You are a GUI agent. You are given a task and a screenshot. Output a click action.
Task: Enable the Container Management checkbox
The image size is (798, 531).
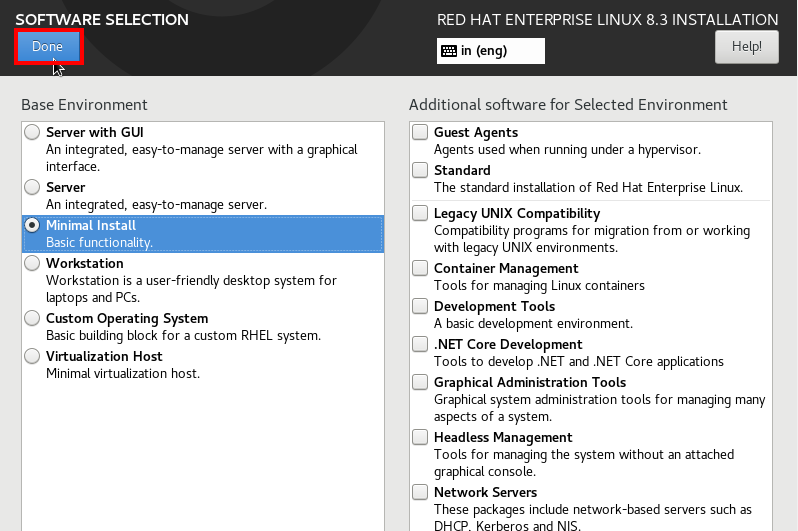(x=420, y=268)
